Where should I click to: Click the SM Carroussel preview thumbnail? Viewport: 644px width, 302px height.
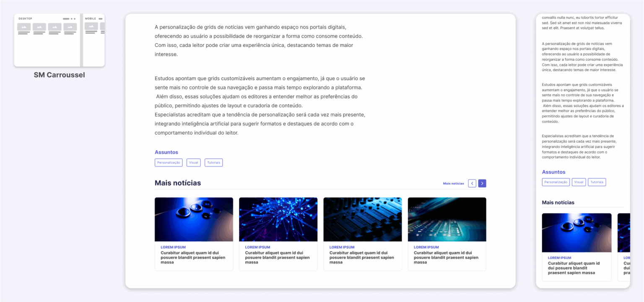tap(59, 40)
